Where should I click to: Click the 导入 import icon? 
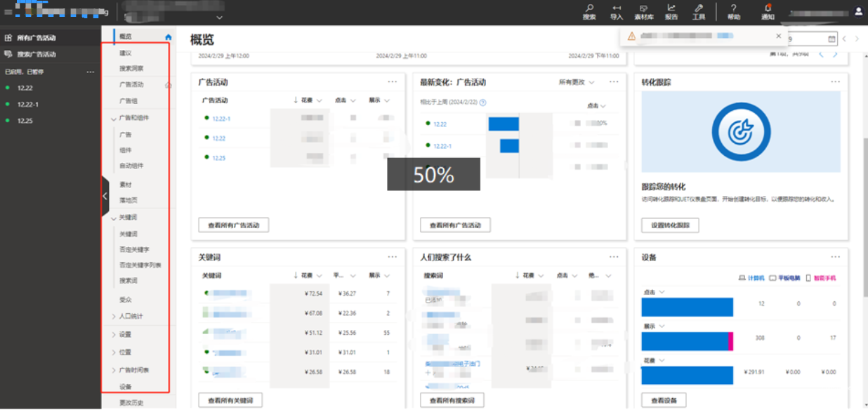pyautogui.click(x=617, y=8)
